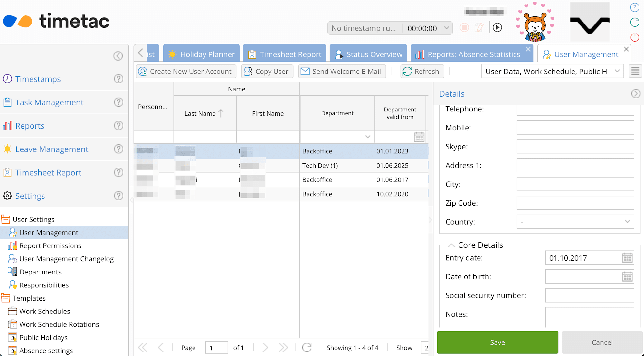The width and height of the screenshot is (644, 356).
Task: Click the green reload icon at top right
Action: 635,22
